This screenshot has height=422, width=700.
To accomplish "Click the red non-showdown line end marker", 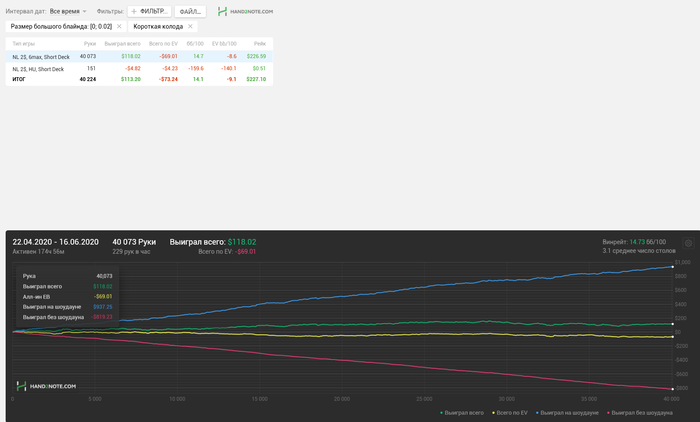I will (673, 389).
